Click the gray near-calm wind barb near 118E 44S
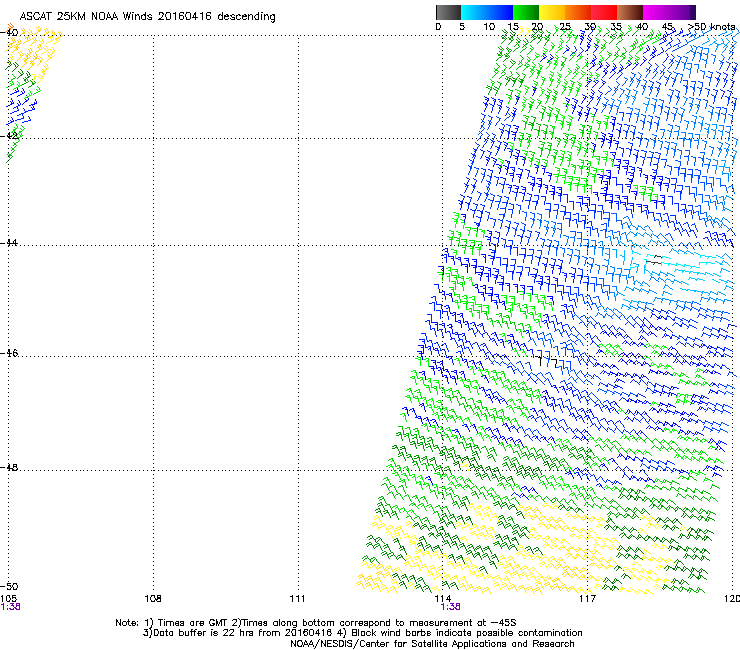 [654, 261]
